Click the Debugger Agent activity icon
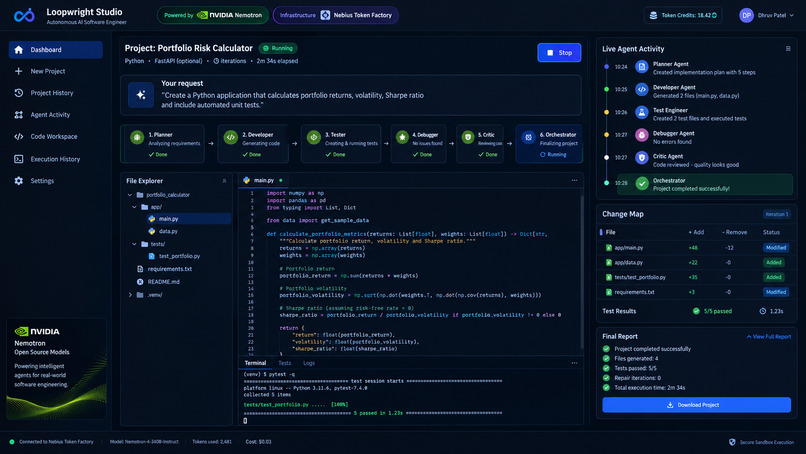 point(642,135)
